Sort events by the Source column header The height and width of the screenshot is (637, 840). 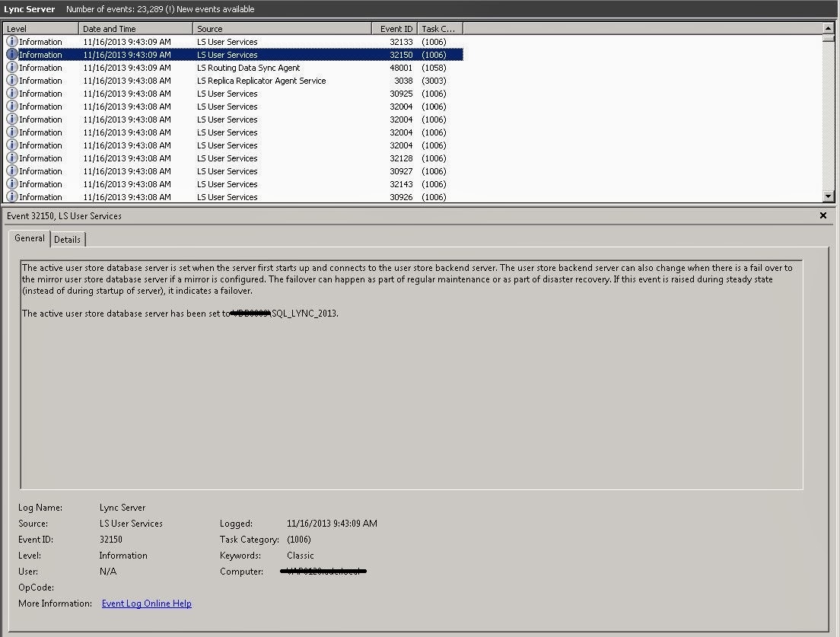(282, 28)
